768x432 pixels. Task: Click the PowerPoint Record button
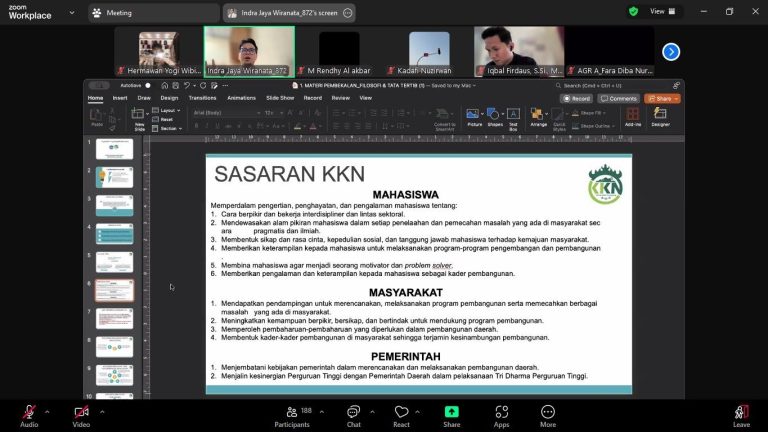(576, 98)
